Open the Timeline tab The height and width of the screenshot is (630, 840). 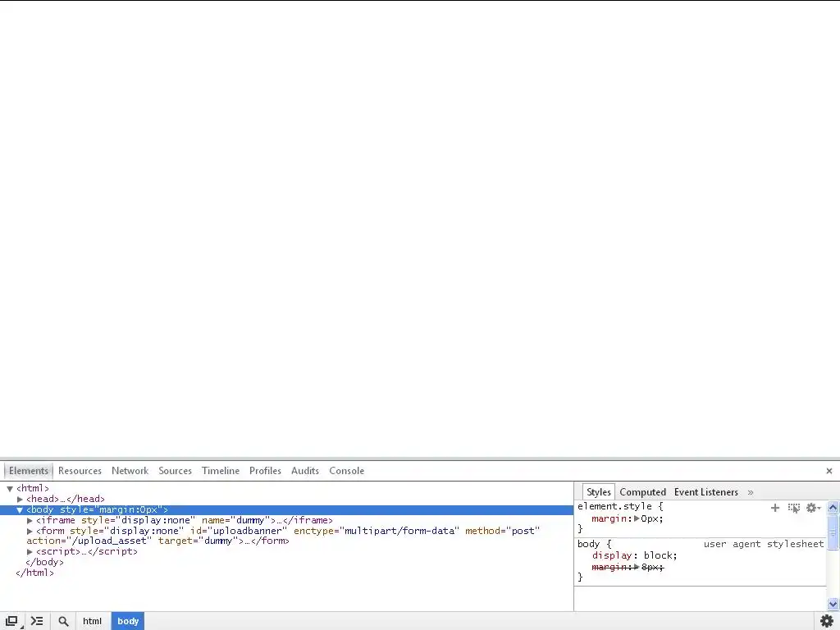coord(221,471)
